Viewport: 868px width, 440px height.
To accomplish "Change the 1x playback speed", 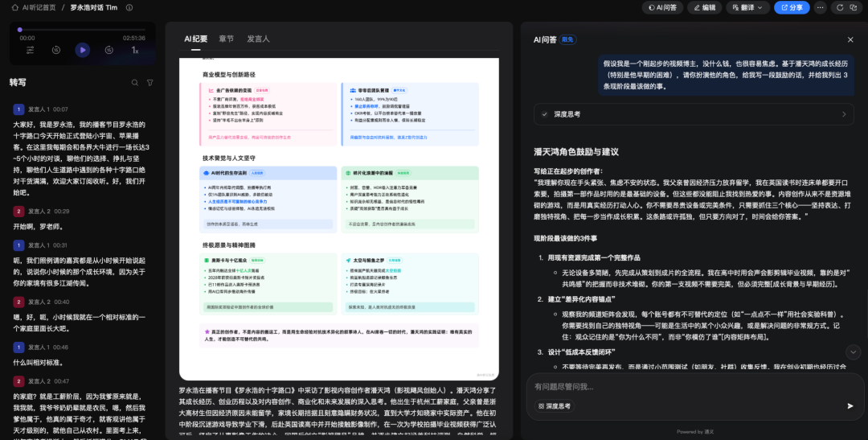I will (135, 50).
